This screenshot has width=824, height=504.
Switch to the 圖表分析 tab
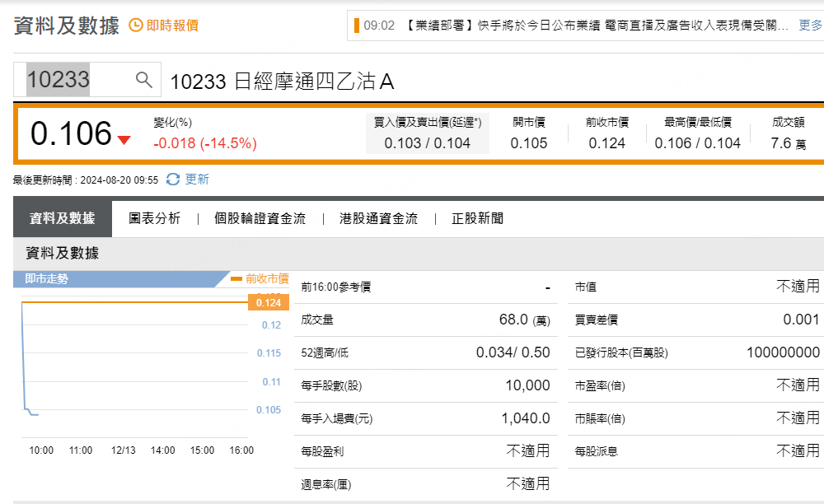click(155, 218)
